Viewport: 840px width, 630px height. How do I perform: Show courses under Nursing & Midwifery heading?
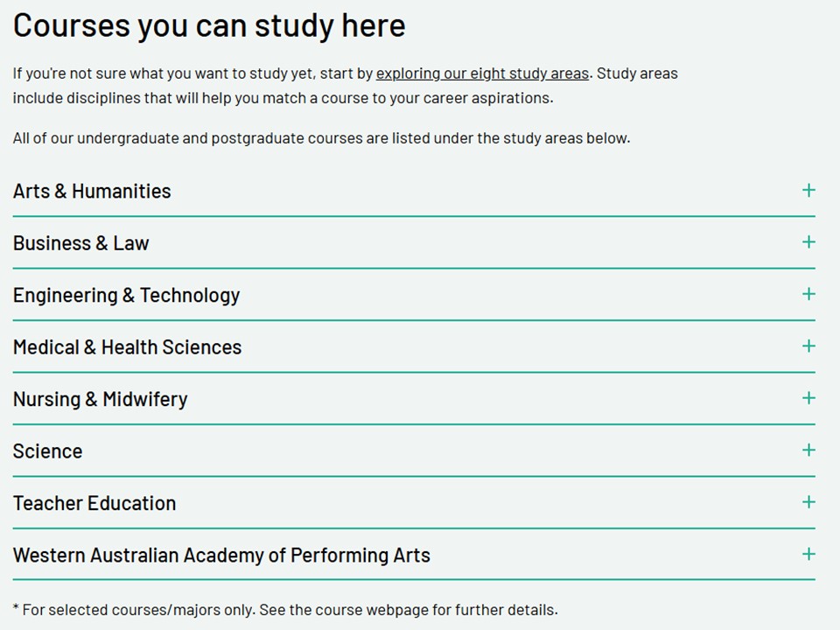[x=100, y=399]
